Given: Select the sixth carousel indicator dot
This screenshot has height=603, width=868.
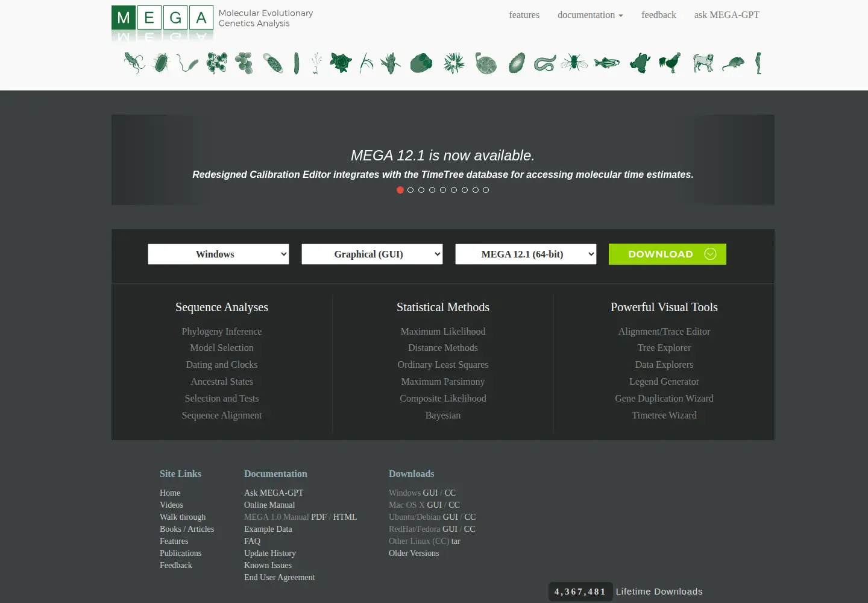Looking at the screenshot, I should pos(454,190).
